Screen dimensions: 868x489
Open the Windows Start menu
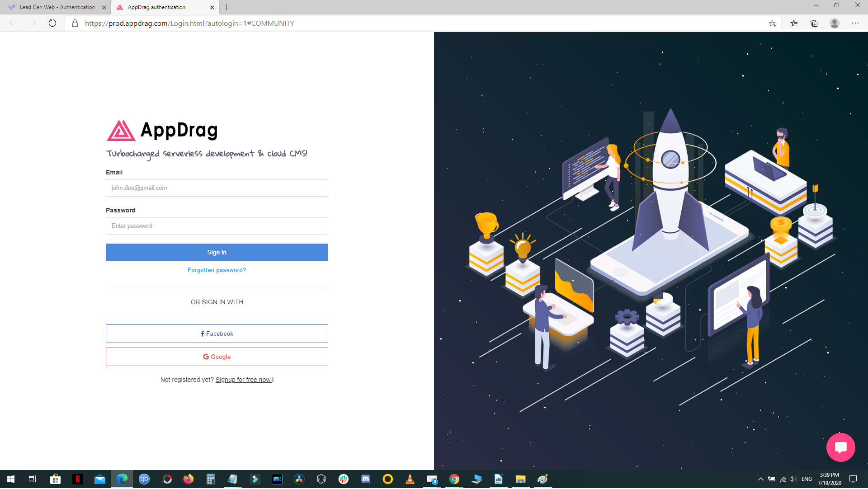[11, 480]
